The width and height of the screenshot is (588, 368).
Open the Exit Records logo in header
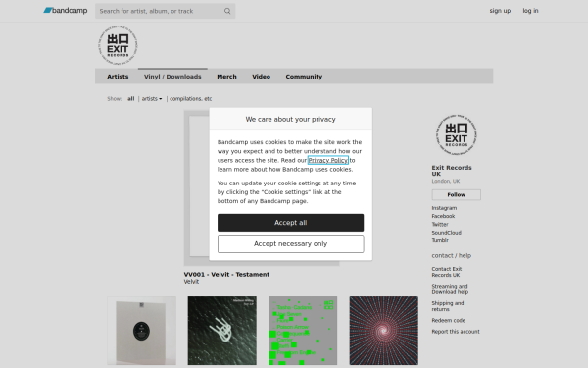119,45
